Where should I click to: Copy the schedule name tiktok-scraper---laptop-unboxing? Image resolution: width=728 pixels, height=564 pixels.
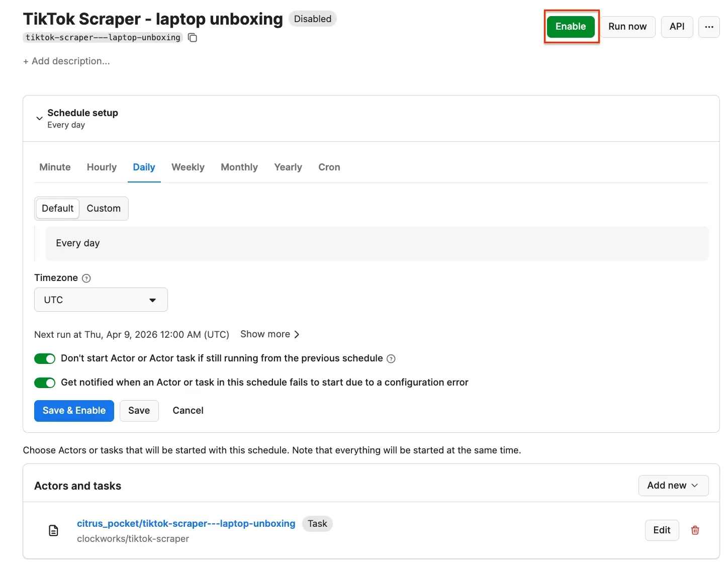tap(193, 38)
